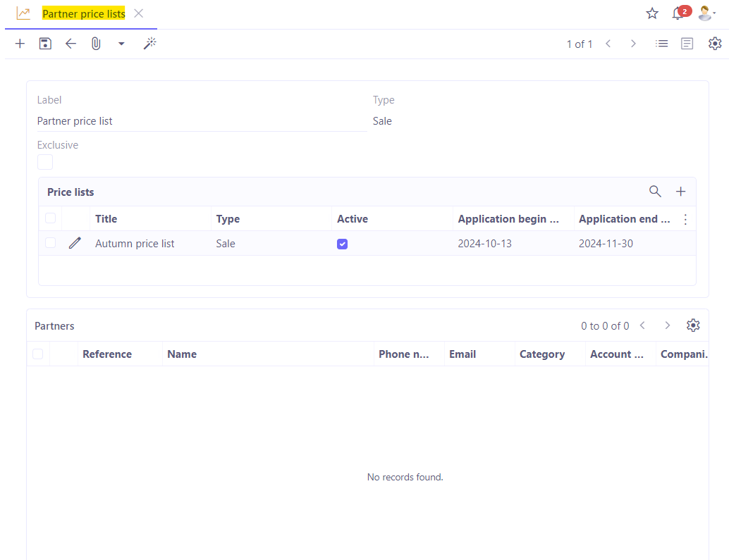
Task: Select all rows in the Price lists table
Action: (x=50, y=218)
